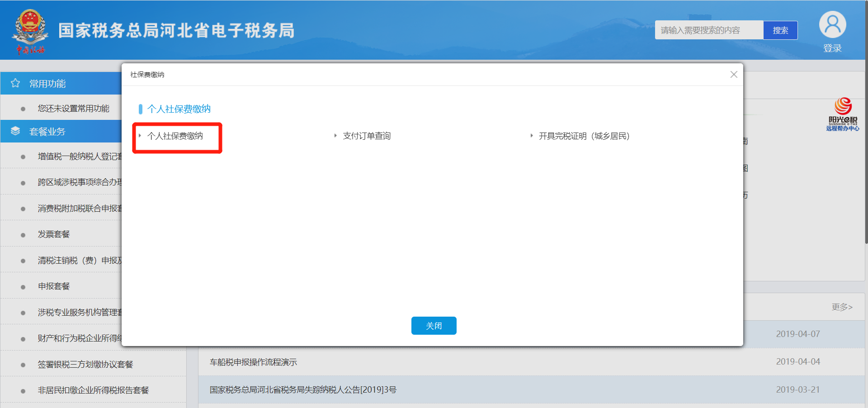Click the user login avatar icon
The height and width of the screenshot is (408, 868).
click(x=832, y=25)
